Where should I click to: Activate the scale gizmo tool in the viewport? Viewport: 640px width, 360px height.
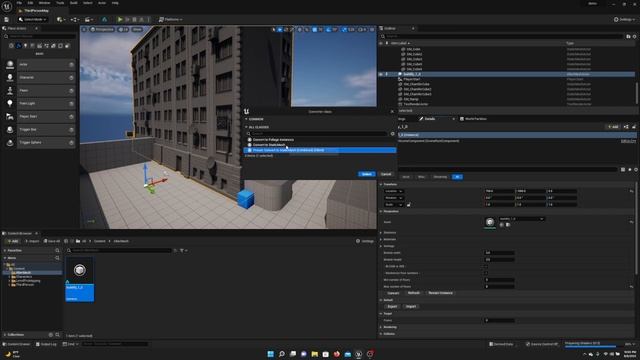coord(291,29)
